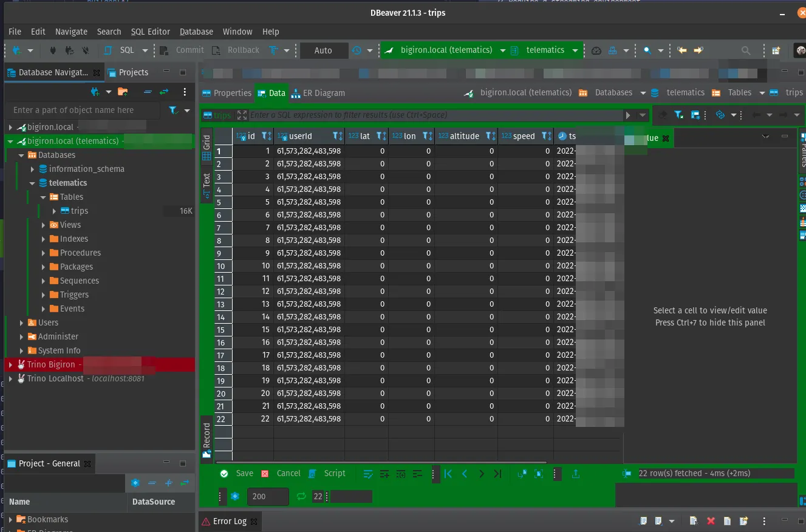Refresh the result set row count

point(301,496)
